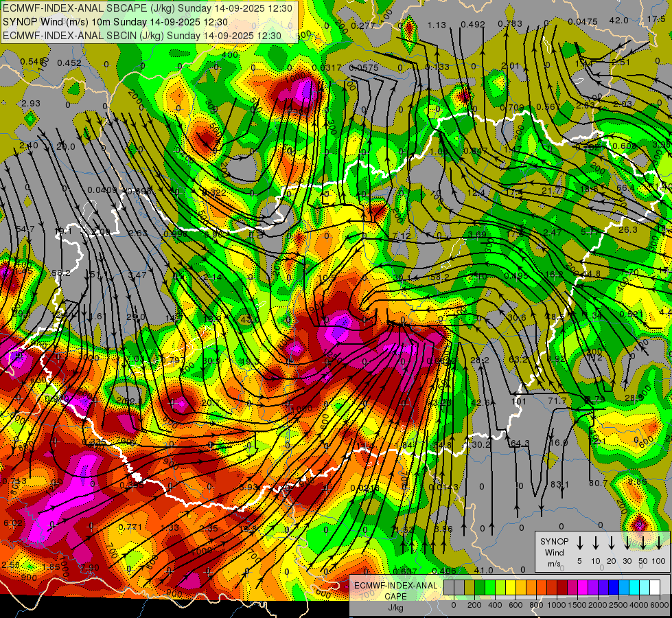Click the 2500 tick label in CAPE legend
This screenshot has height=618, width=672.
tap(618, 605)
